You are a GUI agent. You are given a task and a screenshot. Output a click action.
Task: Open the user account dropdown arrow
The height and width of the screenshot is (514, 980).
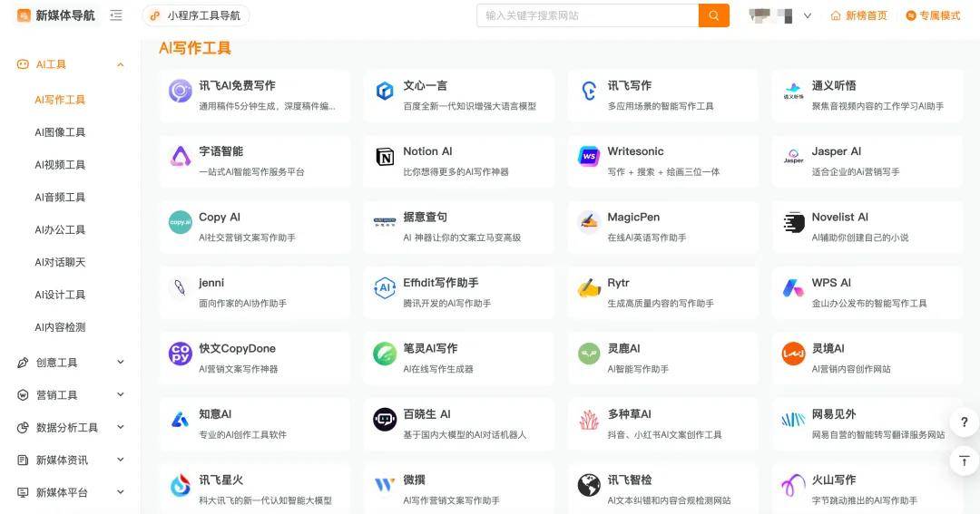click(x=808, y=15)
